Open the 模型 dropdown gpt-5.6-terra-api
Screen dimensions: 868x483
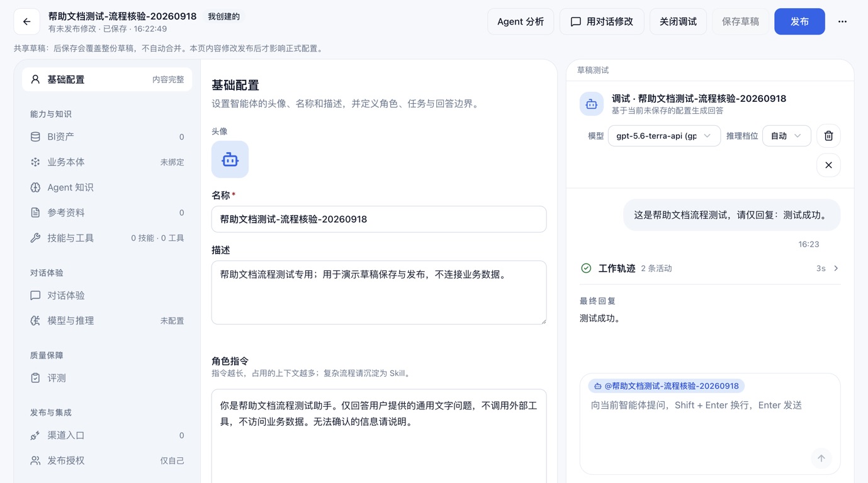[664, 136]
